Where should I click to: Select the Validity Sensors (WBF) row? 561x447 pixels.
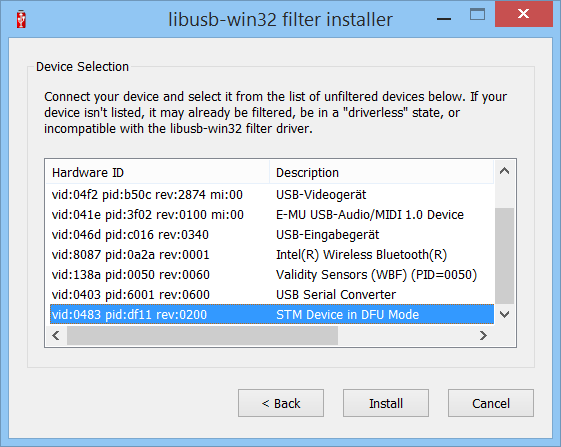click(272, 274)
